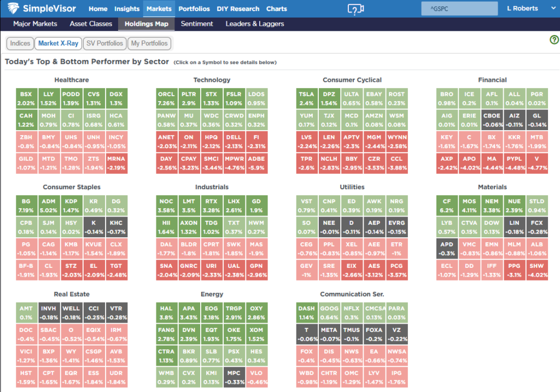
Task: Select the LMT tile in Industrials
Action: tap(189, 206)
